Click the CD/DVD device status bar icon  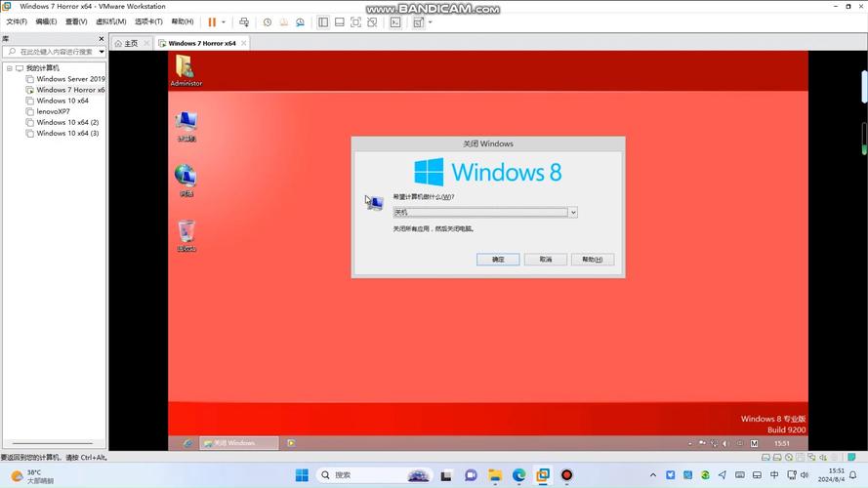pyautogui.click(x=789, y=457)
